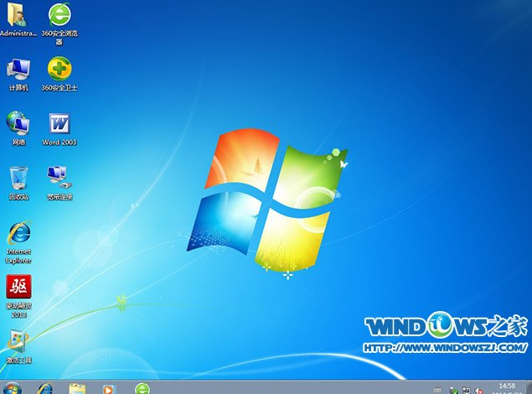Screen dimensions: 532x394
Task: Open the Windows Start menu orb
Action: 13,388
